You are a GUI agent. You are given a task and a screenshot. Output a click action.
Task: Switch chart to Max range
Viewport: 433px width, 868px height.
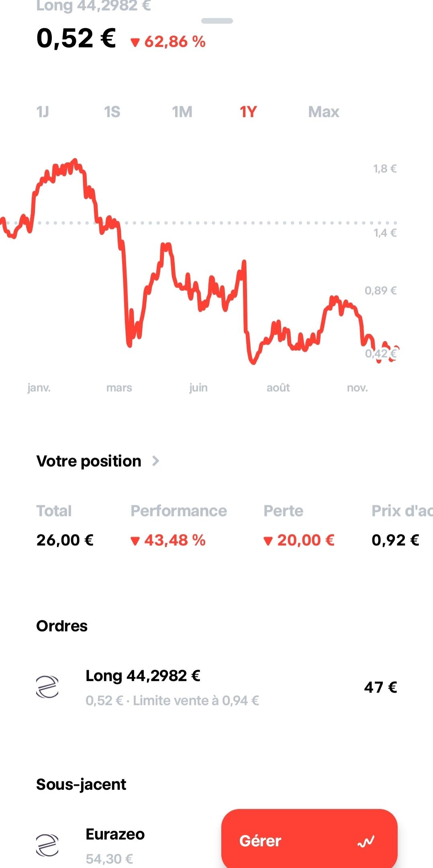[x=323, y=112]
